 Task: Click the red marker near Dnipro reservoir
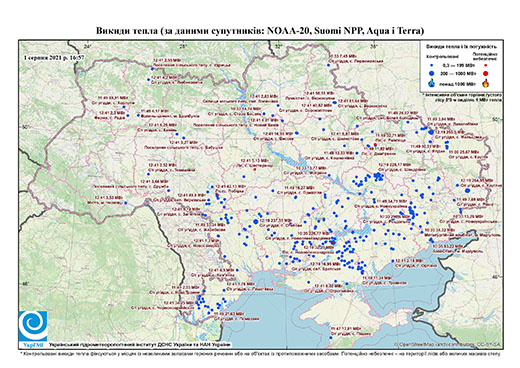(333, 243)
